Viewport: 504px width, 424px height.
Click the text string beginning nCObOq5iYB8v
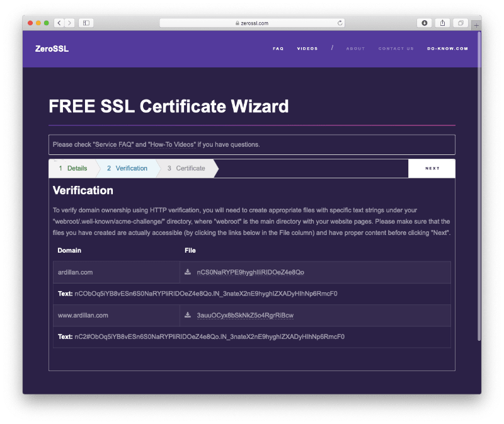click(x=206, y=294)
